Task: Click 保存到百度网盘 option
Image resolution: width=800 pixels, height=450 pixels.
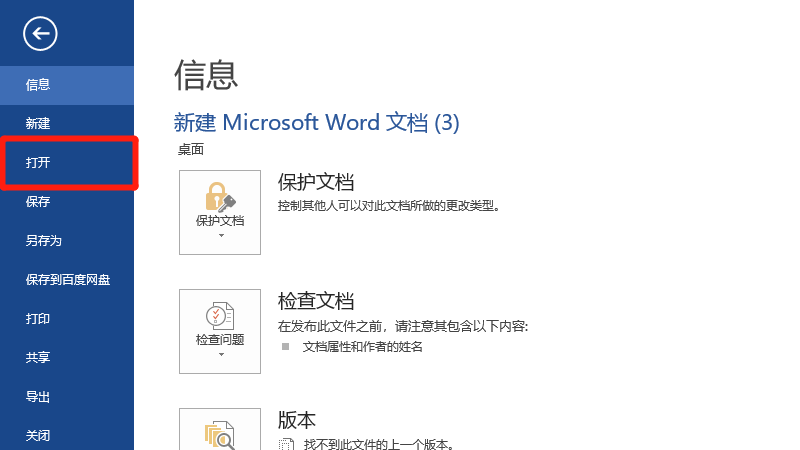Action: click(67, 280)
